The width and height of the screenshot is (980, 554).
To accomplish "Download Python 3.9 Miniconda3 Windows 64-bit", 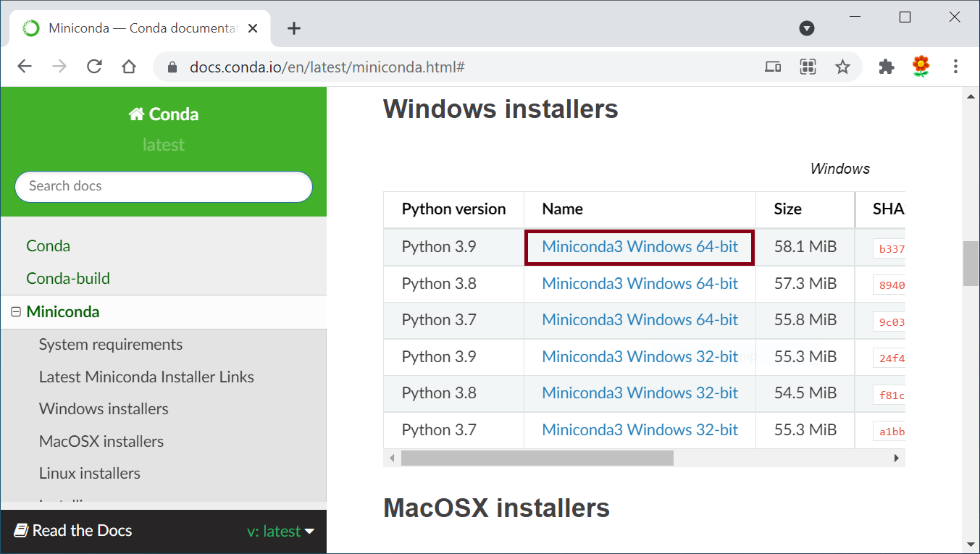I will pos(640,247).
